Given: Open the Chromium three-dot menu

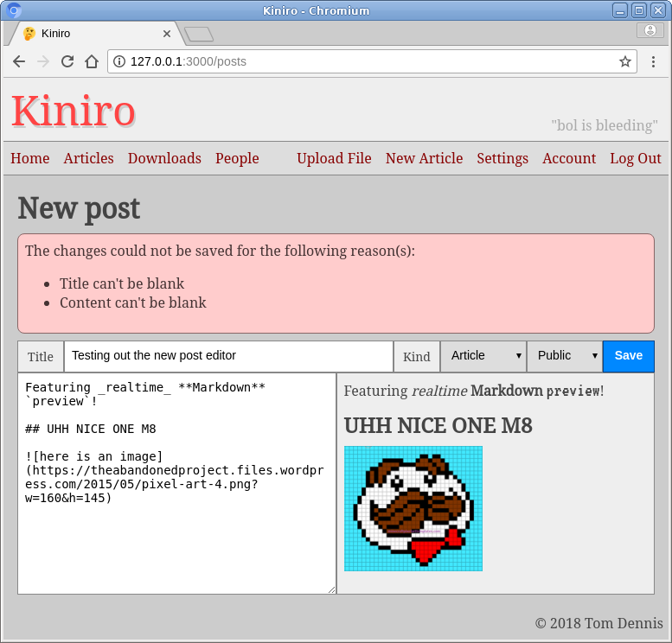Looking at the screenshot, I should tap(654, 61).
